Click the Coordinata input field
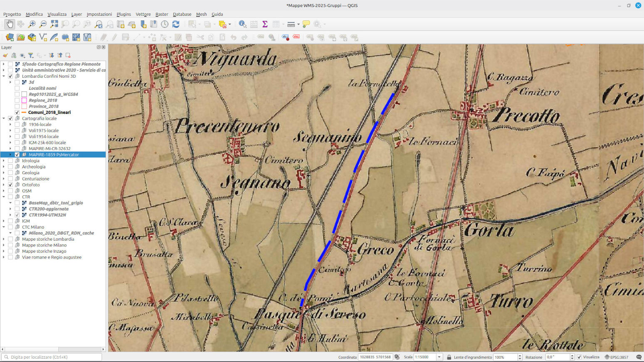Image resolution: width=644 pixels, height=362 pixels. coord(375,357)
